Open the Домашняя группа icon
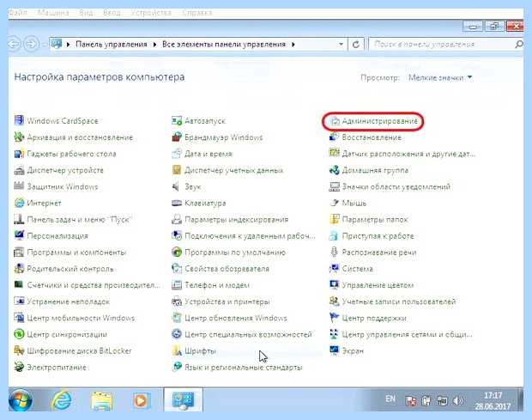The height and width of the screenshot is (420, 532). coord(334,170)
